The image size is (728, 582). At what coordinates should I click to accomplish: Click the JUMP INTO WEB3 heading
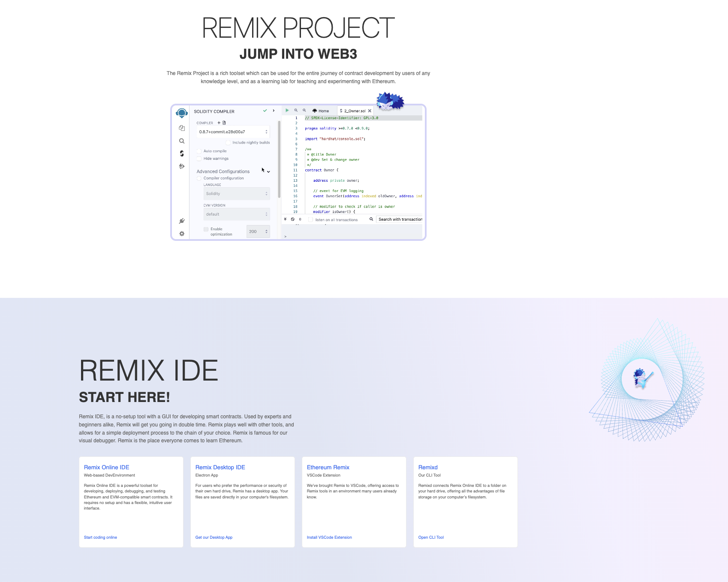pos(298,54)
